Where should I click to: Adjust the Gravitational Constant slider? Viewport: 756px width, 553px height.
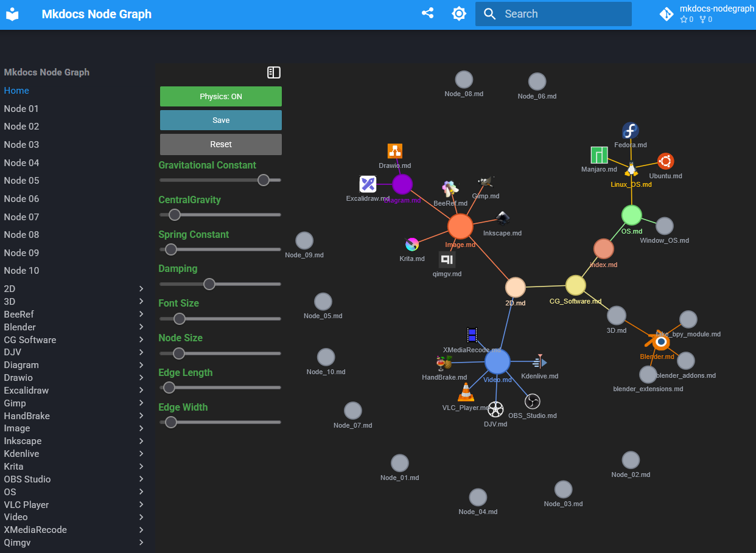tap(264, 180)
